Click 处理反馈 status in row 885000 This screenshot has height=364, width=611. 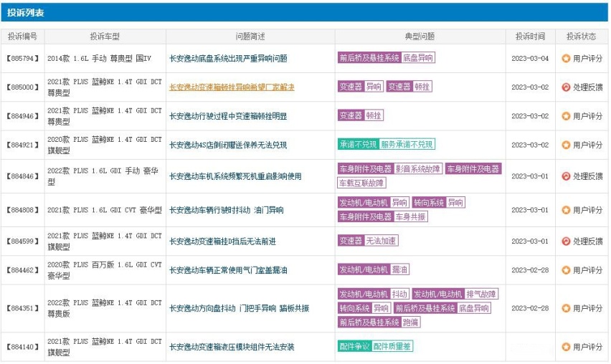pos(587,87)
